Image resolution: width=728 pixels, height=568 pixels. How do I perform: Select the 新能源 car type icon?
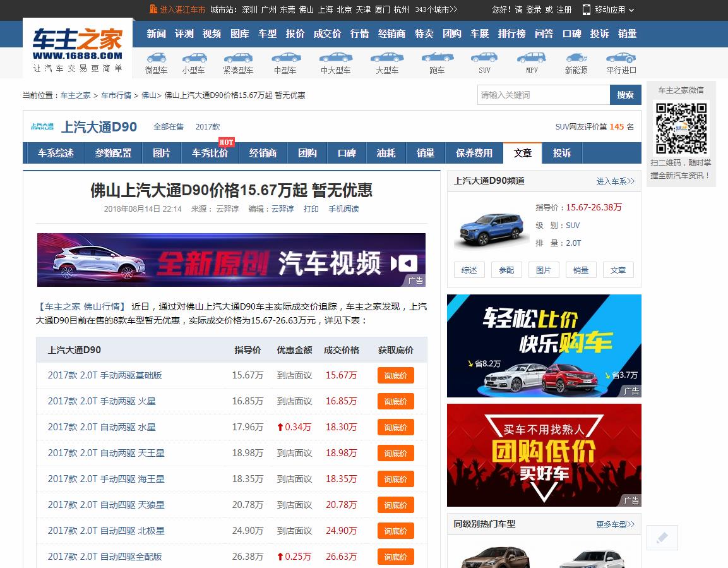(576, 58)
